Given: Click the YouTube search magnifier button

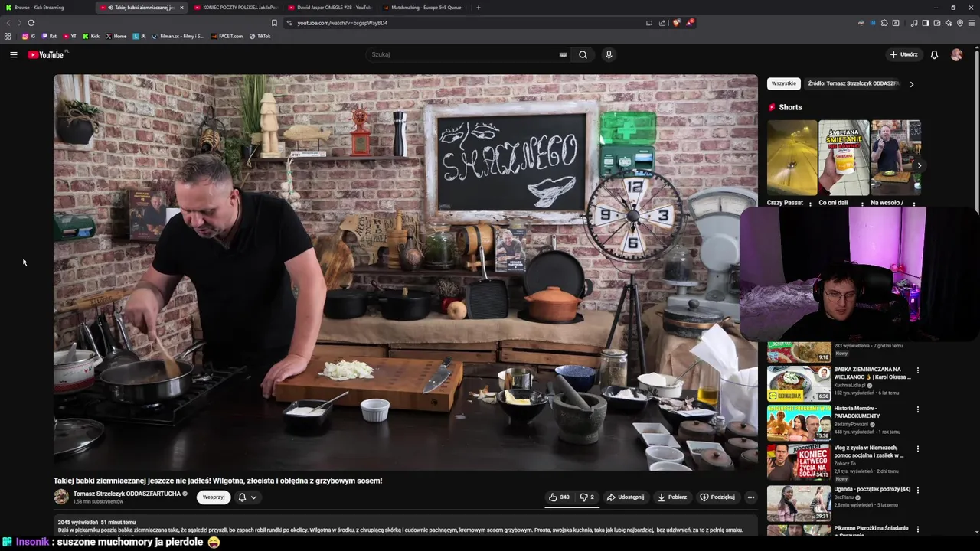Looking at the screenshot, I should pyautogui.click(x=583, y=54).
